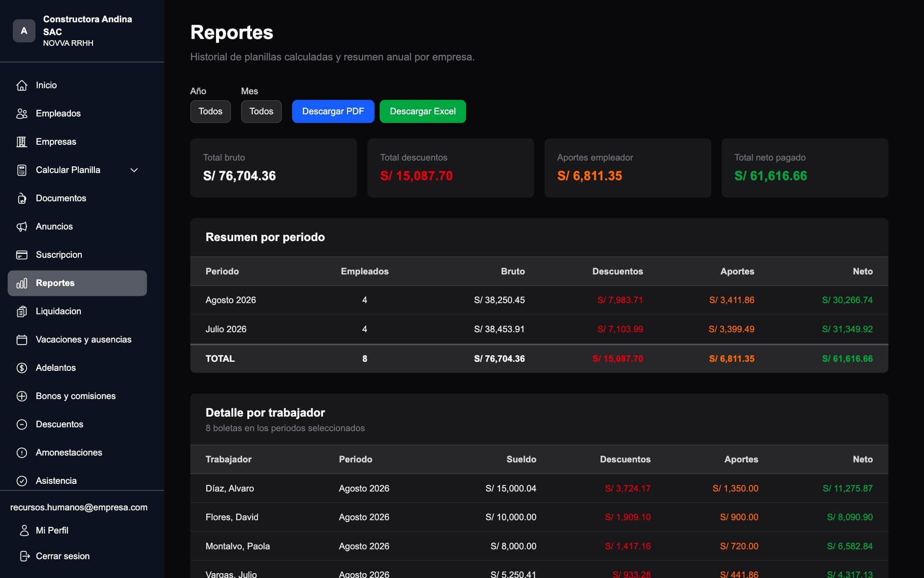The image size is (924, 578).
Task: Click the Mi Perfil user icon
Action: click(24, 530)
